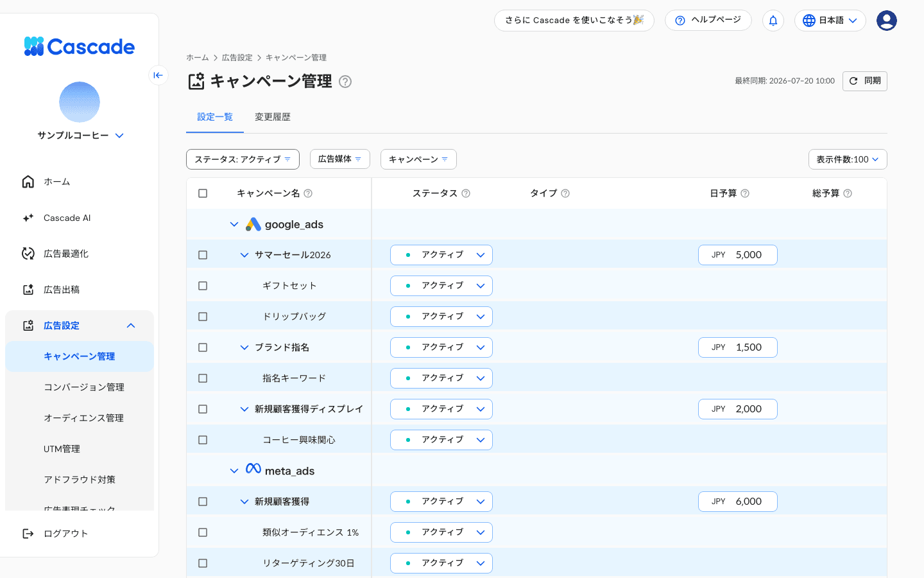Click help icon next to 日予算 header
Screen dimensions: 924x578
pyautogui.click(x=745, y=193)
